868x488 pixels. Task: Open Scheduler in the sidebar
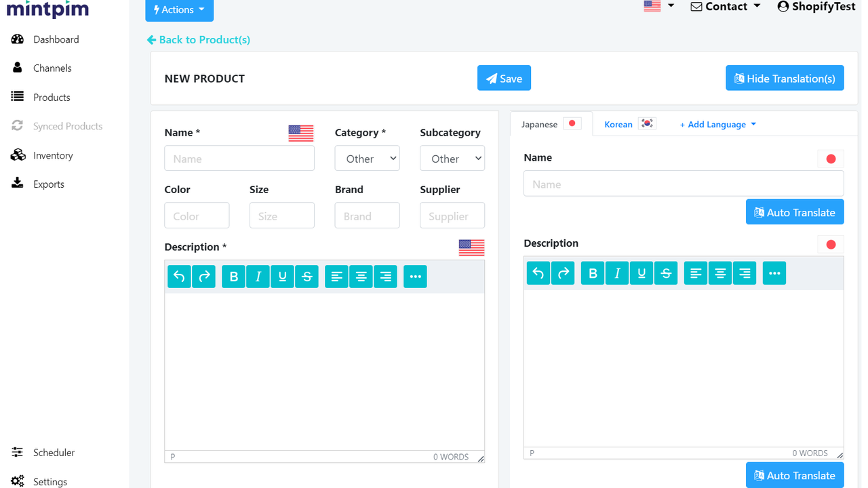click(43, 452)
